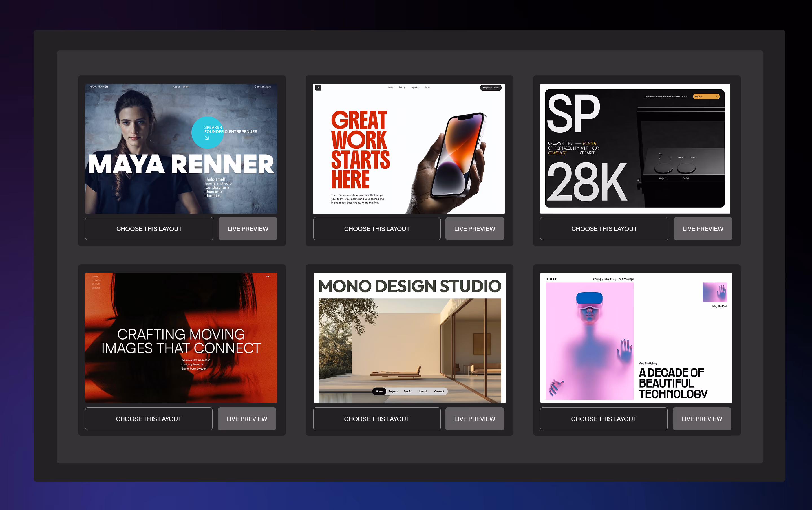Click orange Buy Now button in speaker template

pos(706,96)
